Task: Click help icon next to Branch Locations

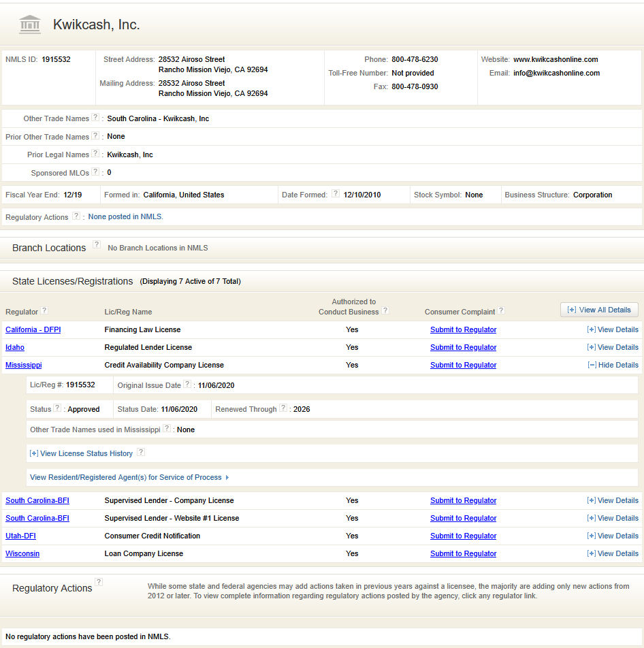Action: coord(97,245)
